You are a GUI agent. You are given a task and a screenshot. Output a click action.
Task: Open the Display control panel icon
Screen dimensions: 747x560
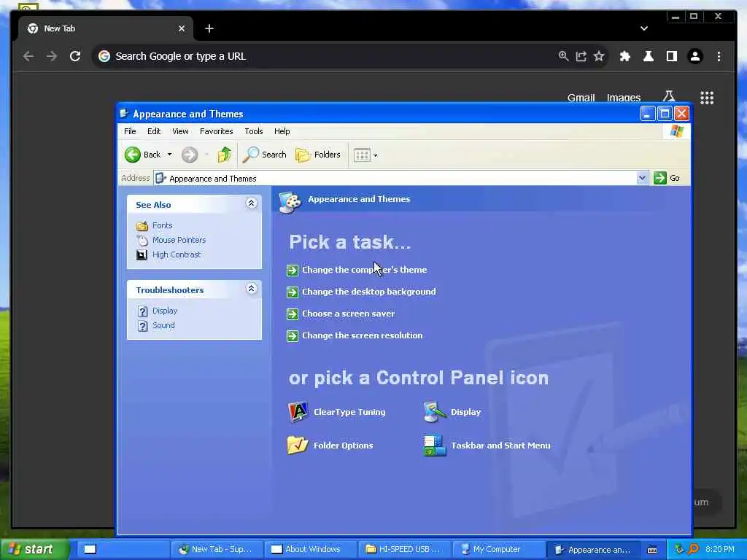click(x=435, y=412)
